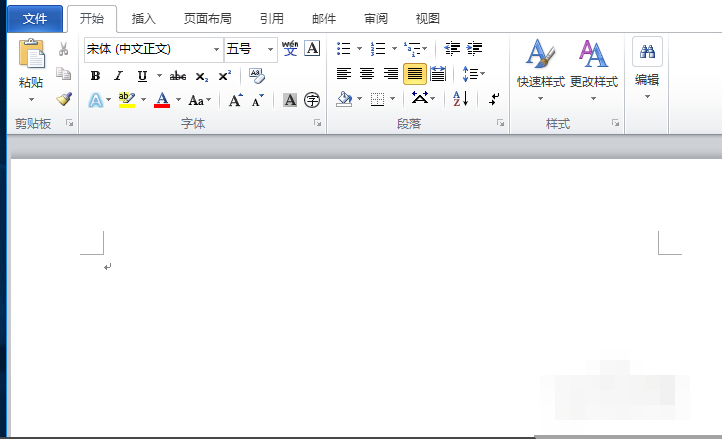The width and height of the screenshot is (722, 439).
Task: Toggle italic formatting
Action: tap(118, 76)
